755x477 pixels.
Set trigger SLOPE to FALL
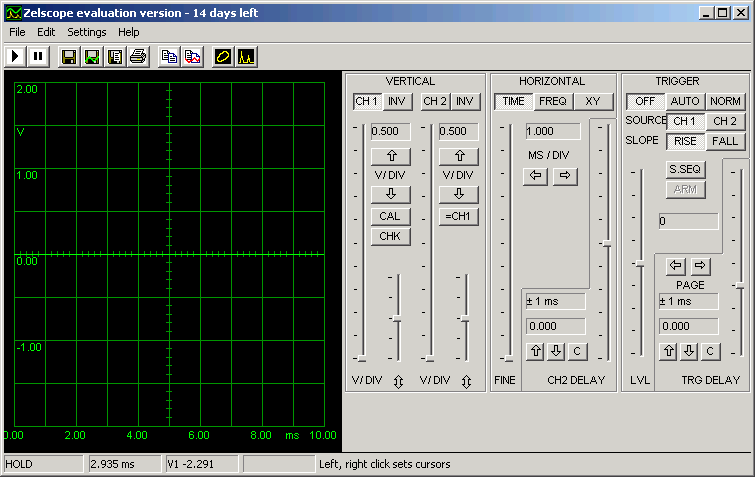(726, 142)
